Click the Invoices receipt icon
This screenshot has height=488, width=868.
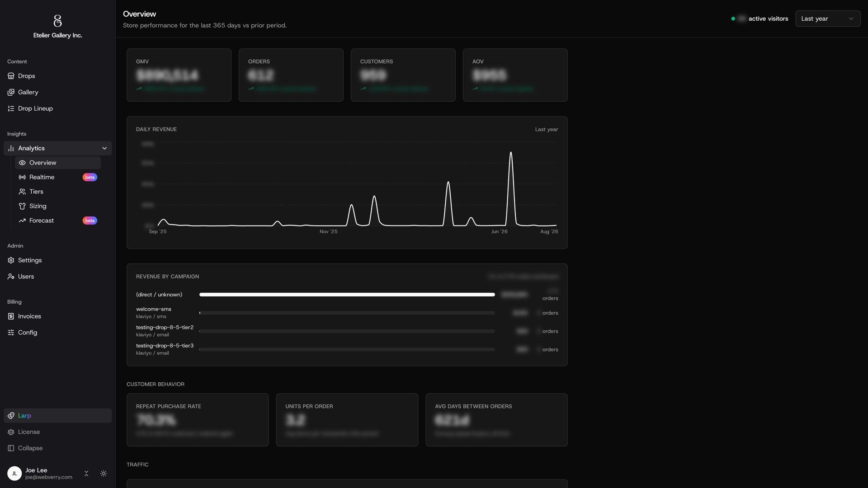pos(11,316)
